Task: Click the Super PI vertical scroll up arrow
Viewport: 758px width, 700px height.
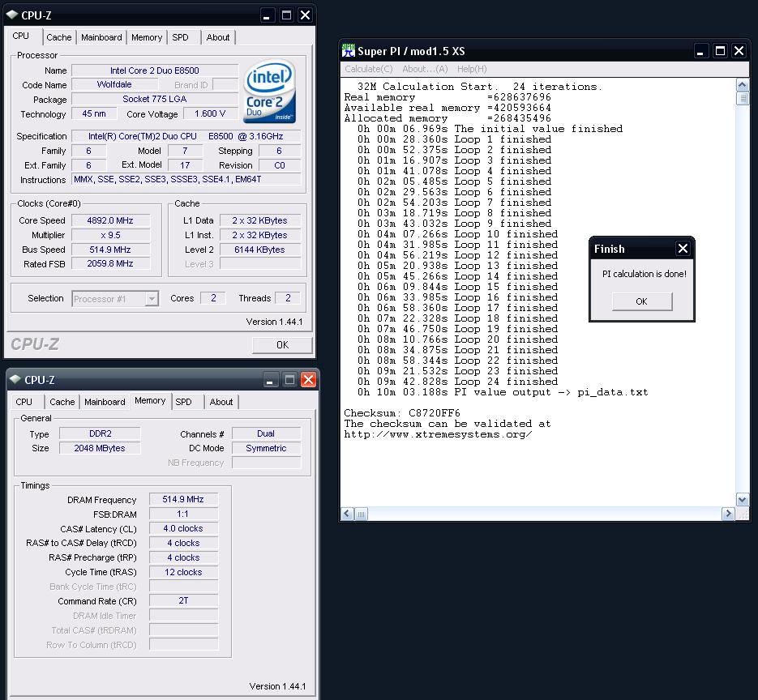Action: click(742, 86)
